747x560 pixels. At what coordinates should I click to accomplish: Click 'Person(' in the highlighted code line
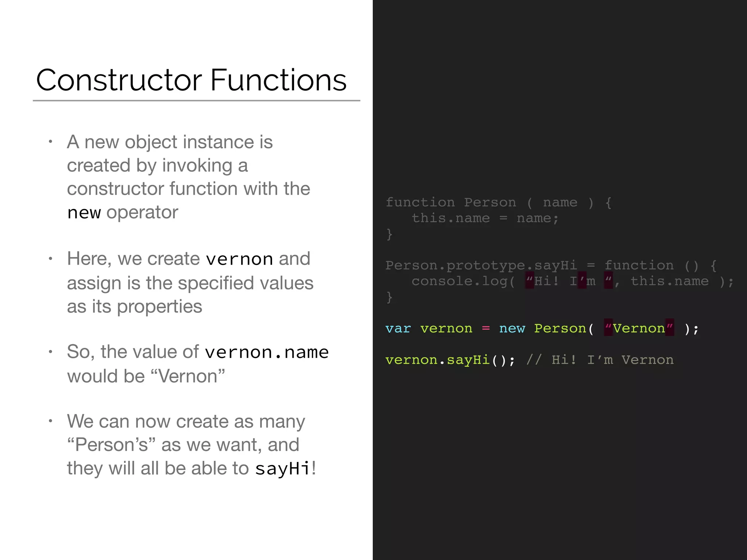564,329
